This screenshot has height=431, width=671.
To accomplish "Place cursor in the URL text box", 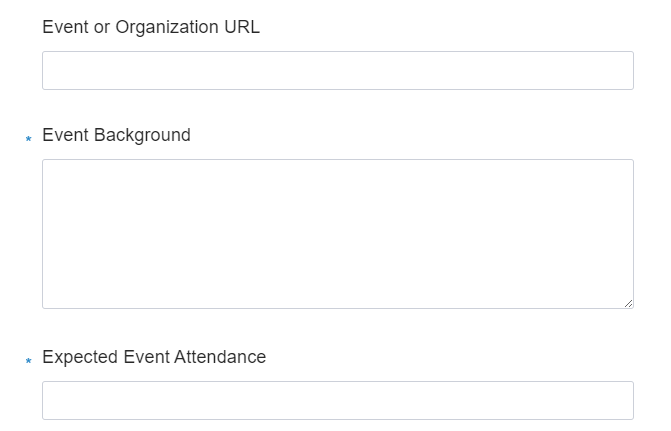I will (x=337, y=71).
